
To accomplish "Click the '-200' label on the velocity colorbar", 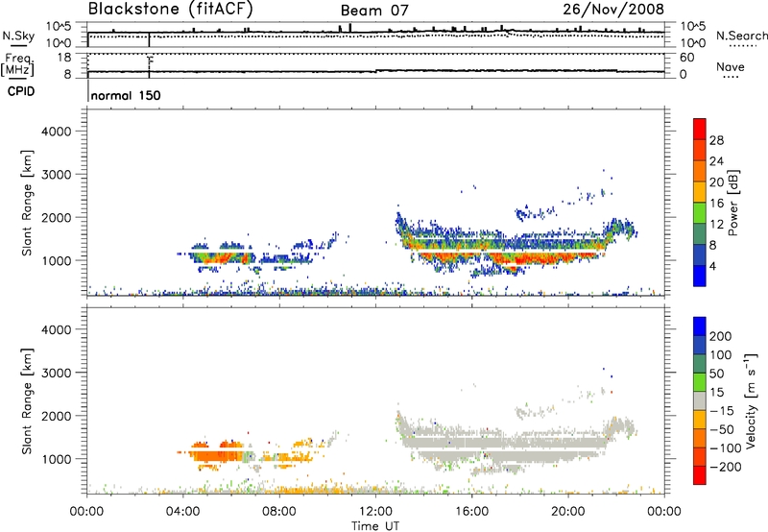I will [726, 467].
